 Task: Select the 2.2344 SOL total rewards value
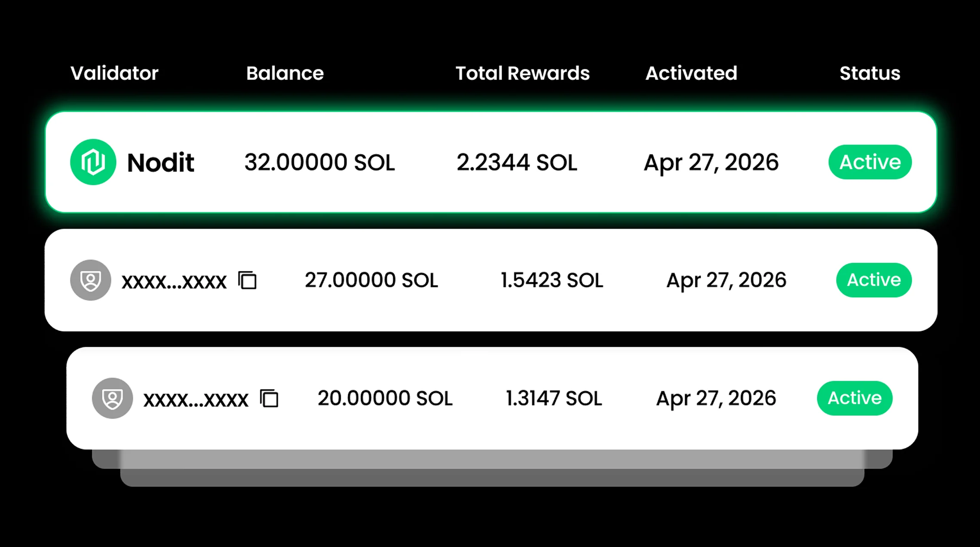(x=517, y=163)
